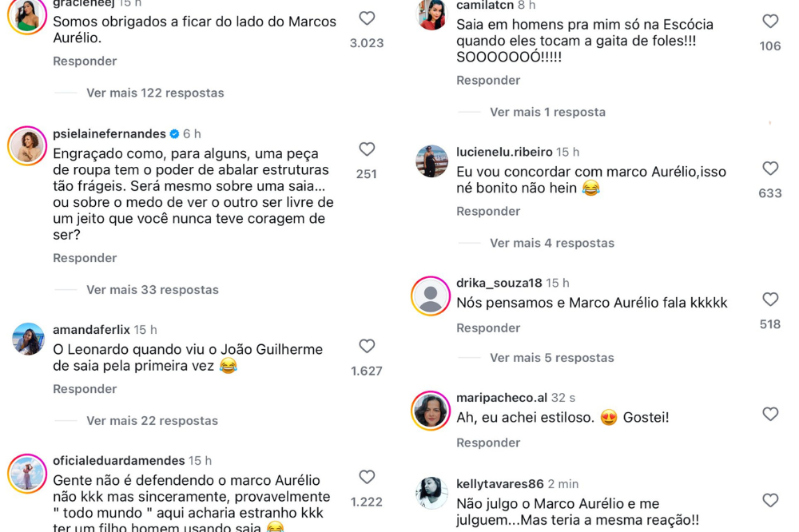Viewport: 799px width, 532px height.
Task: Like lucienelu.ribeiro's comment
Action: pyautogui.click(x=770, y=169)
